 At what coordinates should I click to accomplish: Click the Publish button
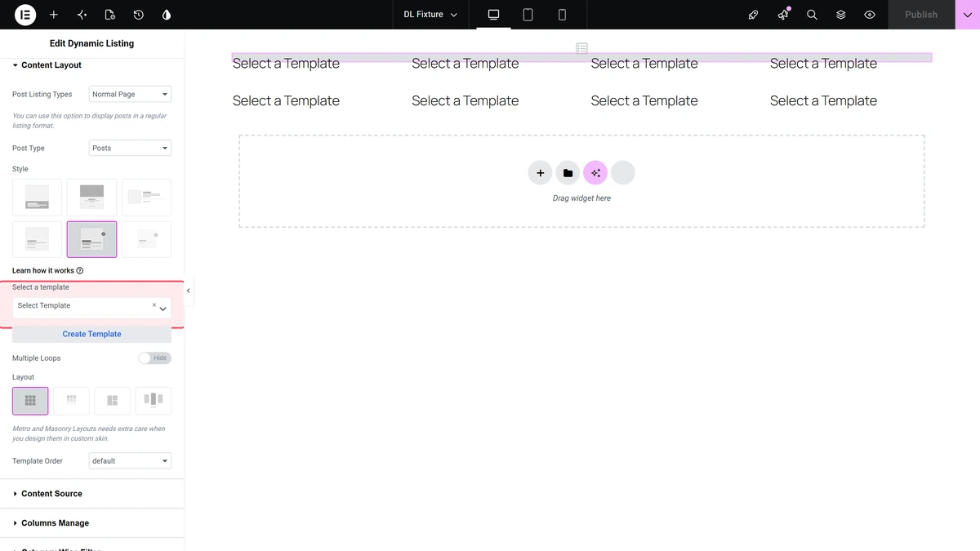pyautogui.click(x=921, y=15)
